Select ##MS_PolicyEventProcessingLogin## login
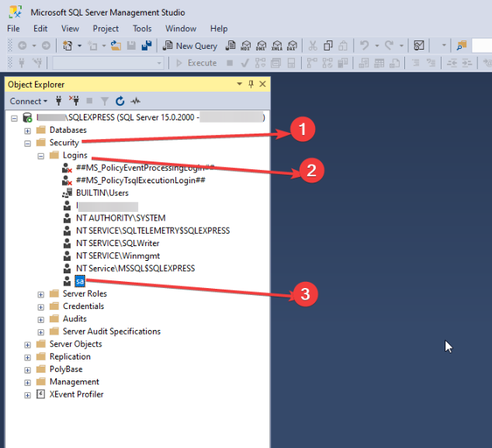 pyautogui.click(x=145, y=168)
